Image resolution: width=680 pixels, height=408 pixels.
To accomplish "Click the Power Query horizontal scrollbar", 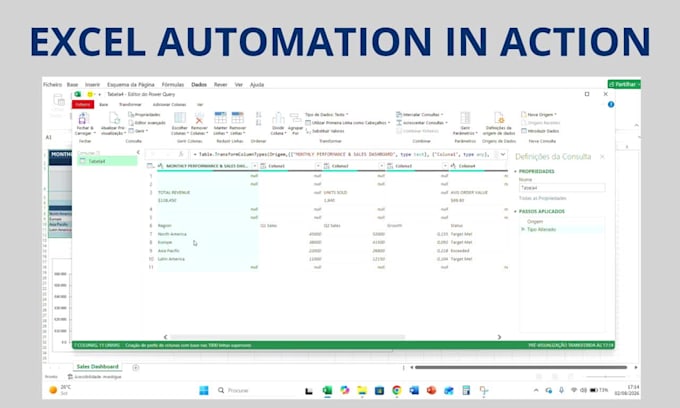I will tap(288, 337).
